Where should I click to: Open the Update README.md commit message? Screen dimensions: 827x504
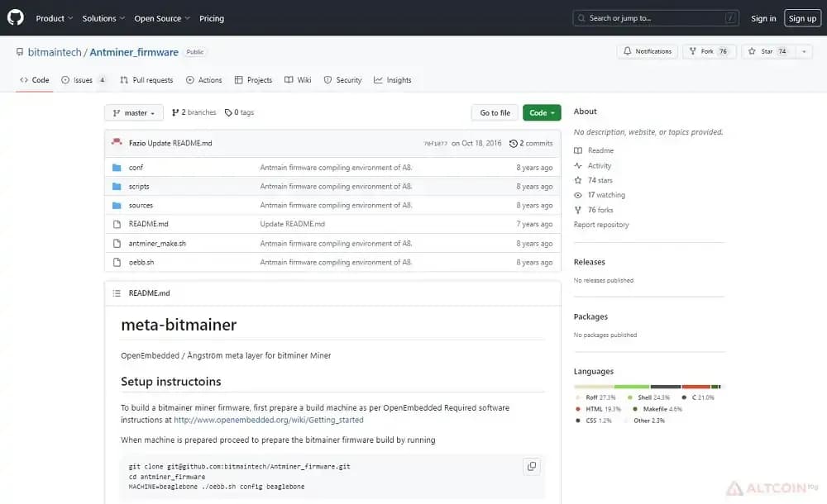coord(179,144)
